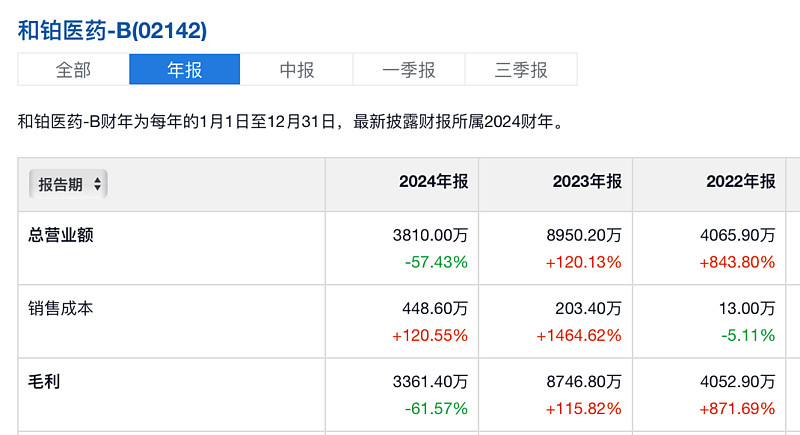Click the 2024年报 column header

click(433, 182)
